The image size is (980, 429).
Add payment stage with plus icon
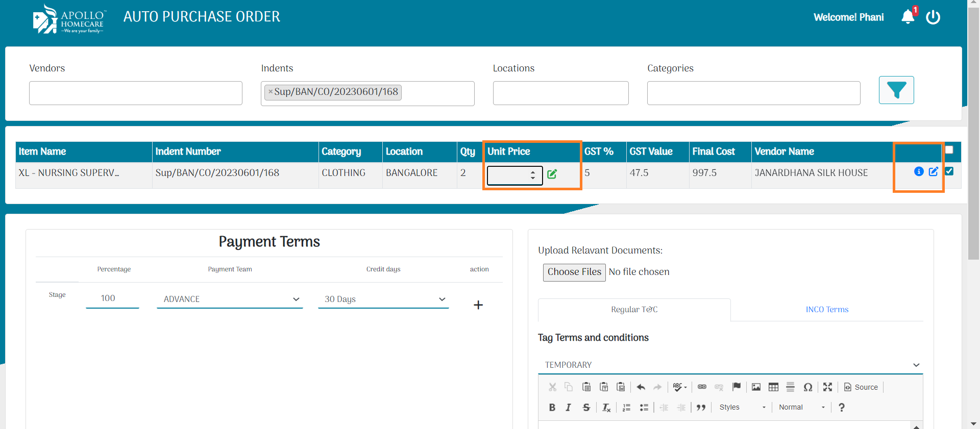coord(478,305)
